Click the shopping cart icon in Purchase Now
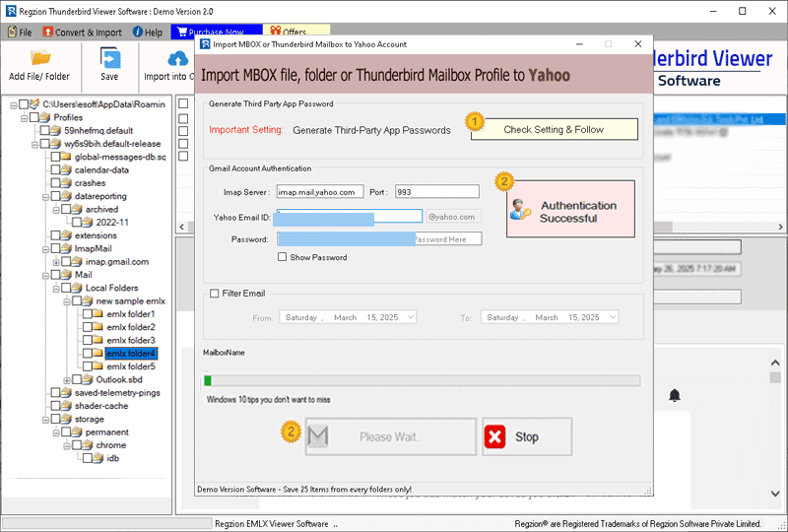 [182, 32]
